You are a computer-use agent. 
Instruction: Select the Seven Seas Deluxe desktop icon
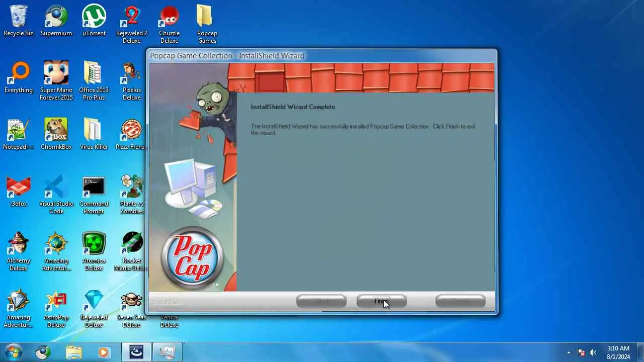click(x=132, y=309)
